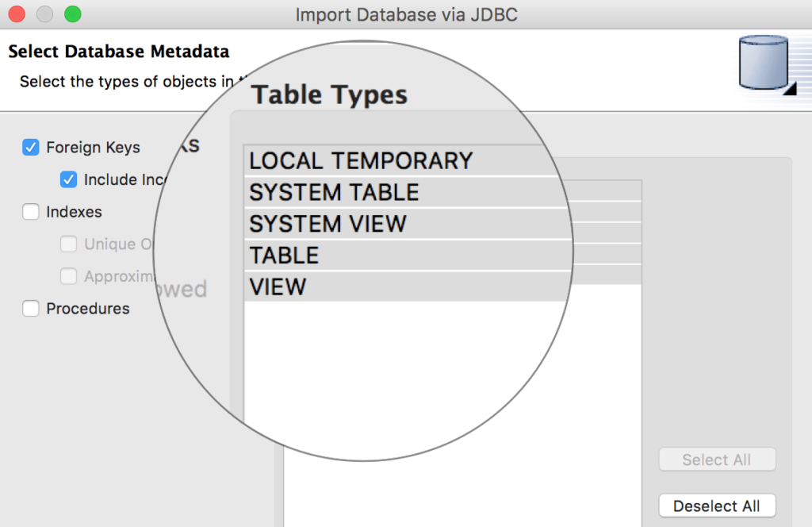812x527 pixels.
Task: Click the Table Types heading in the magnifier
Action: coord(330,94)
